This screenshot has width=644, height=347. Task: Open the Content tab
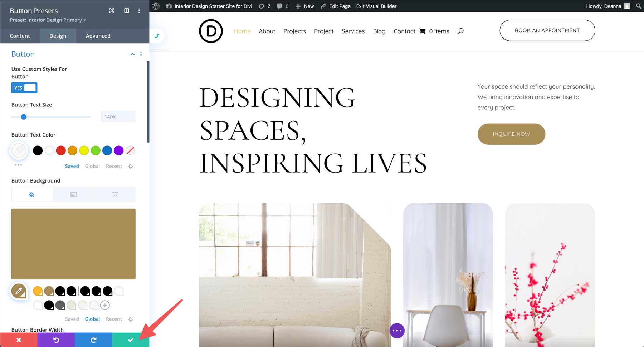(20, 36)
